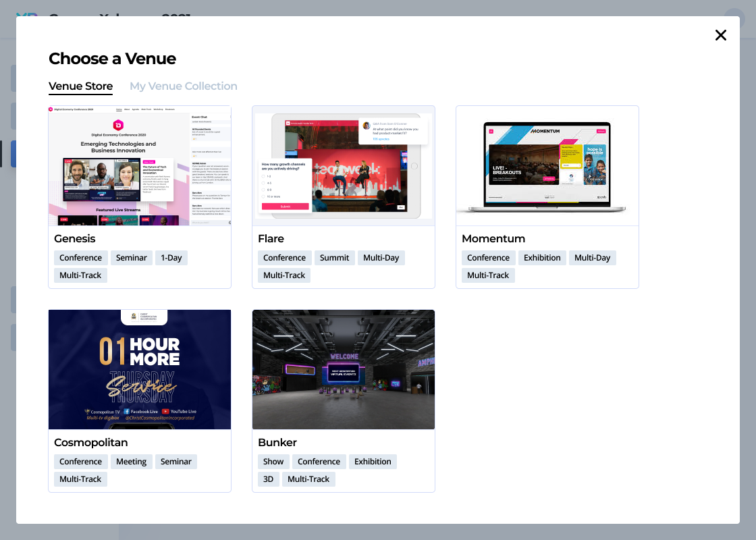Select the Genesis venue name
Image resolution: width=756 pixels, height=540 pixels.
coord(74,238)
